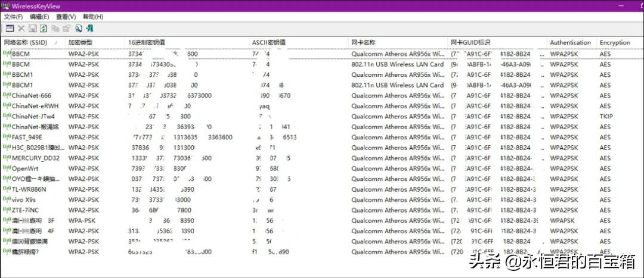Click the wireless icon beside FAST_949E
The width and height of the screenshot is (644, 278).
click(x=7, y=137)
